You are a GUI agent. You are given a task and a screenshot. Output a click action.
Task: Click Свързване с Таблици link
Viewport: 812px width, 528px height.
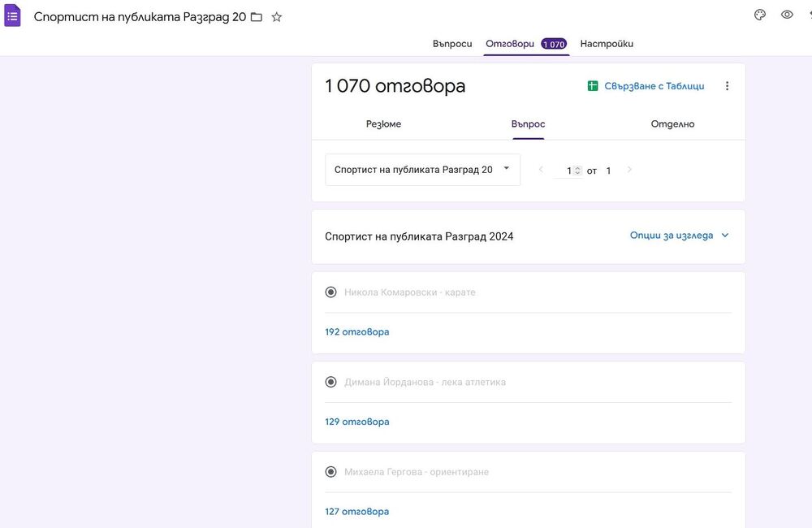[654, 86]
